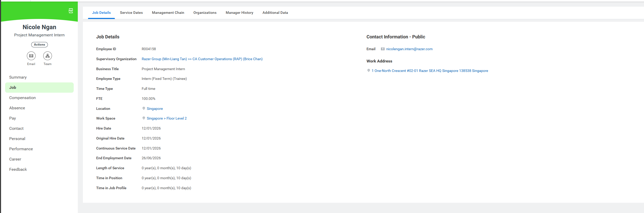
Task: Click the Nicole Ngan profile name
Action: 39,27
